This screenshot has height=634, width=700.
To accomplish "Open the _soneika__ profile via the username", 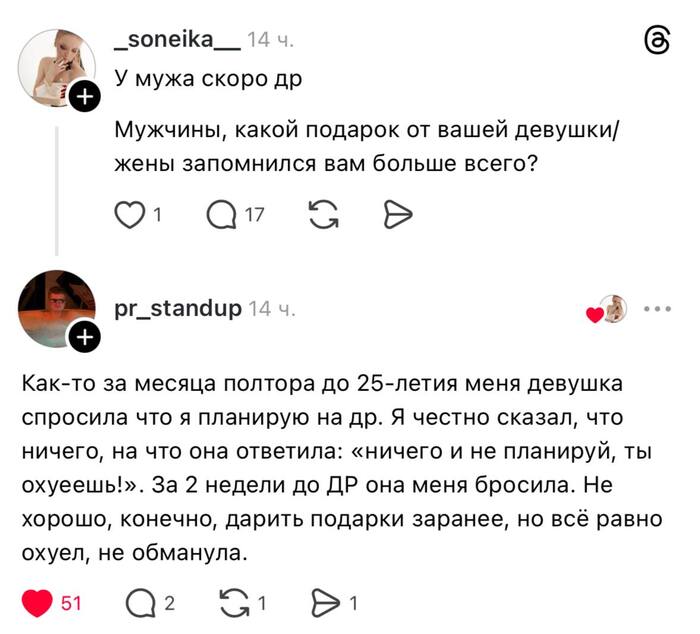I will (177, 40).
